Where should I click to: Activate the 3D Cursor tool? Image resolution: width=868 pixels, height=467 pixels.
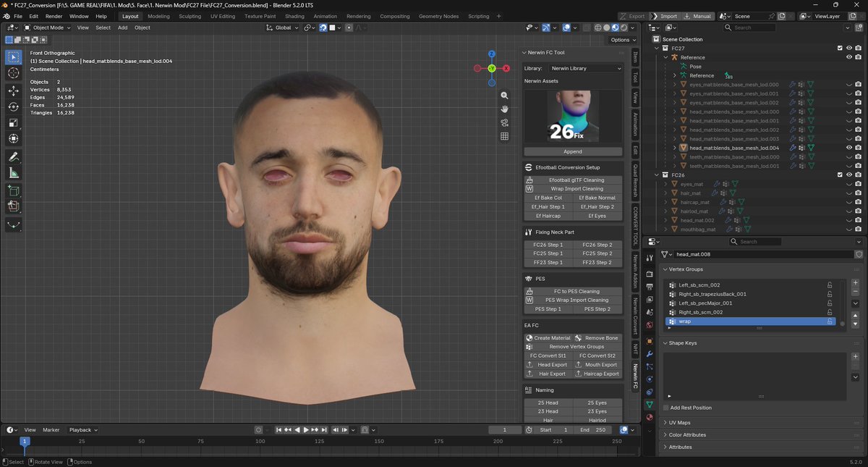pos(14,73)
